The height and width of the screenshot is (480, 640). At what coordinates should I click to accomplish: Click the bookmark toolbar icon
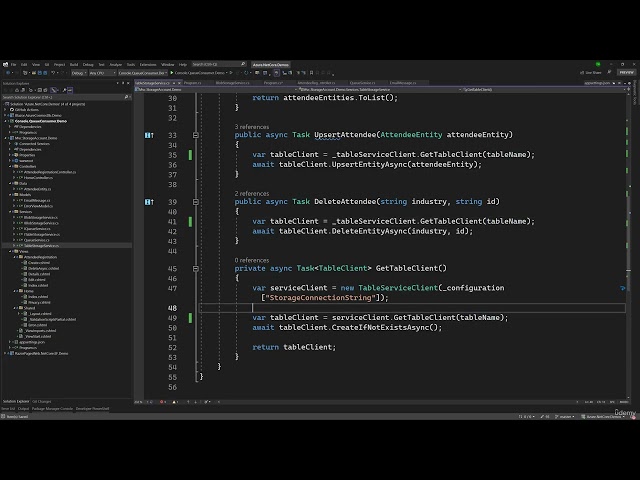(x=311, y=73)
